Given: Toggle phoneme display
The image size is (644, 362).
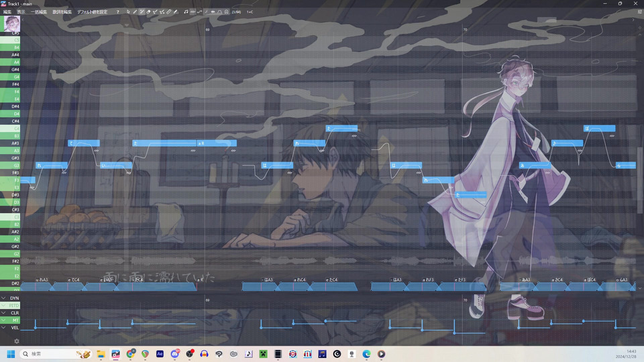Looking at the screenshot, I should [x=220, y=12].
